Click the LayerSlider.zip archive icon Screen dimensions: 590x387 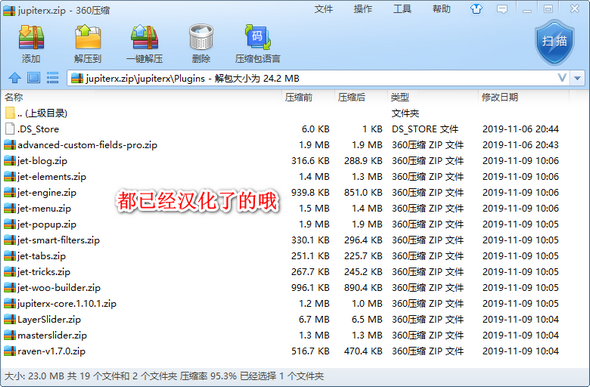(10, 319)
